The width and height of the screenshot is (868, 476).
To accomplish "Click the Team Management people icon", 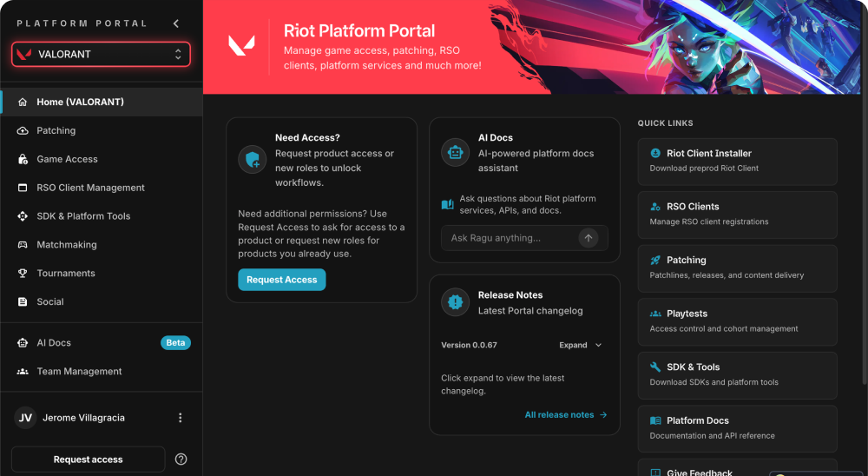I will (23, 371).
